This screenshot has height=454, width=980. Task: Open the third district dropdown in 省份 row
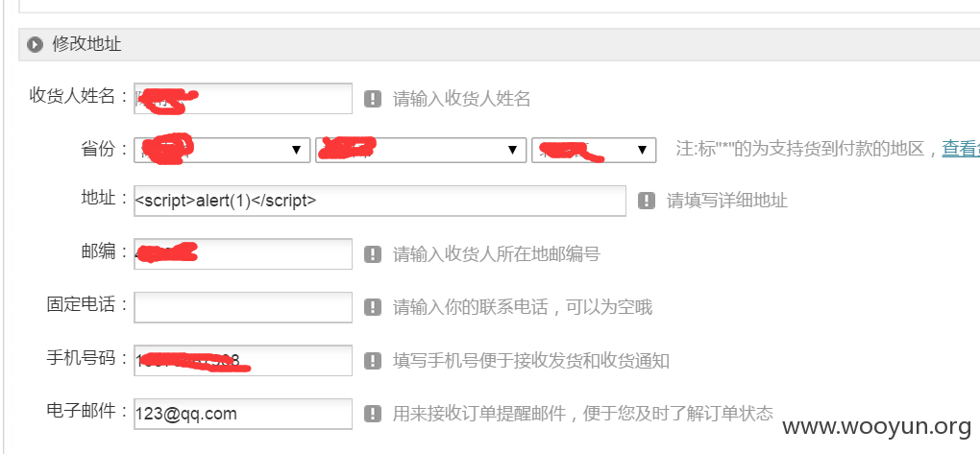pos(594,151)
